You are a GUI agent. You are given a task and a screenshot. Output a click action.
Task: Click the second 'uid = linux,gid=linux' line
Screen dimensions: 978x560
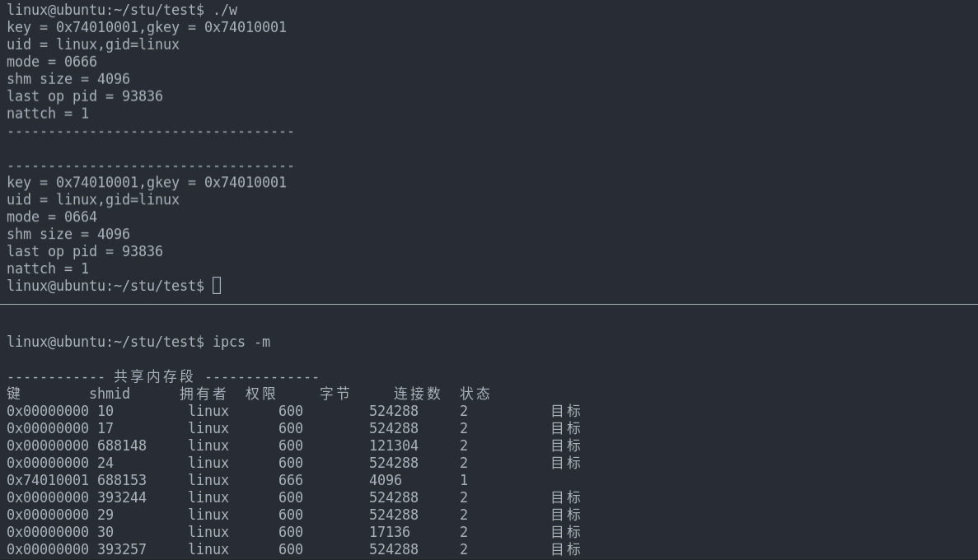[x=93, y=199]
